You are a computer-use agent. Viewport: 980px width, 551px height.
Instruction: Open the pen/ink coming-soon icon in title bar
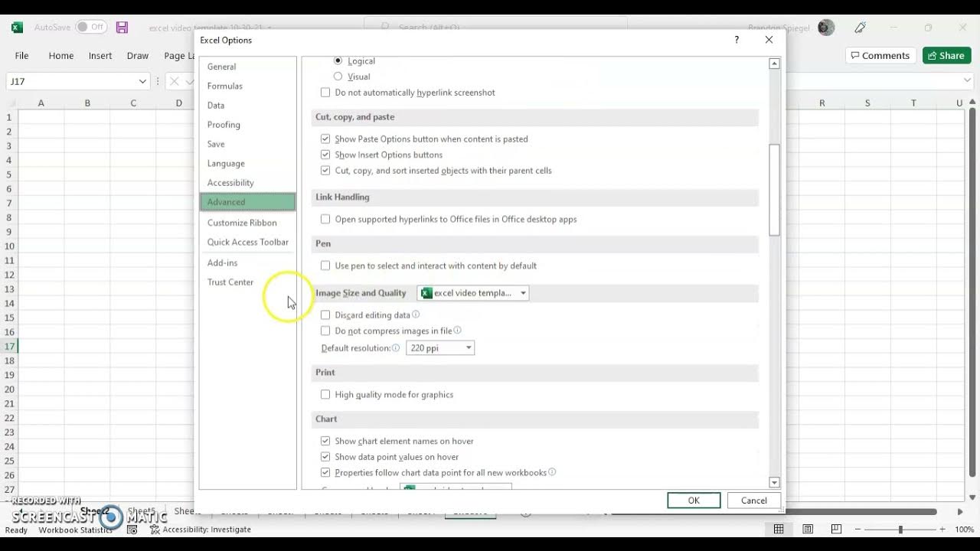point(861,28)
